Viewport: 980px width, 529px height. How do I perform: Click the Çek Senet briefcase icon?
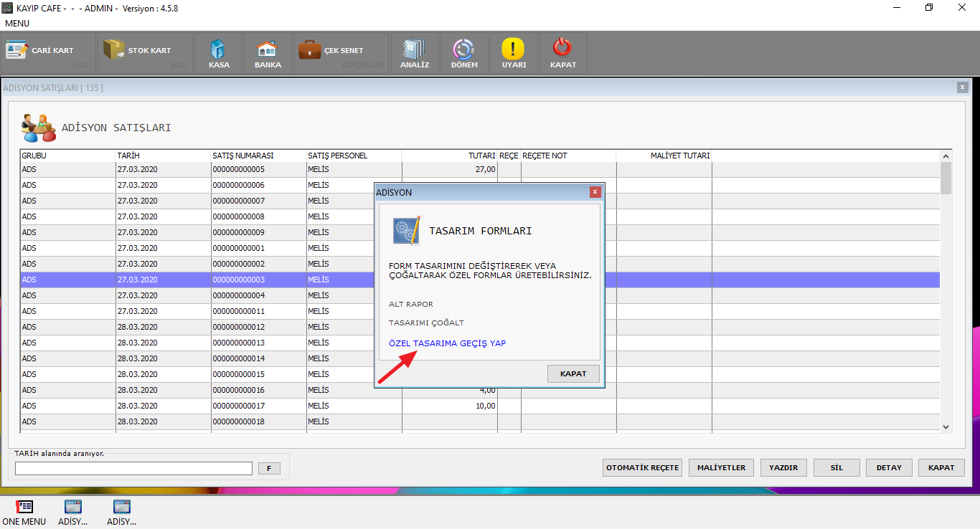(x=310, y=50)
